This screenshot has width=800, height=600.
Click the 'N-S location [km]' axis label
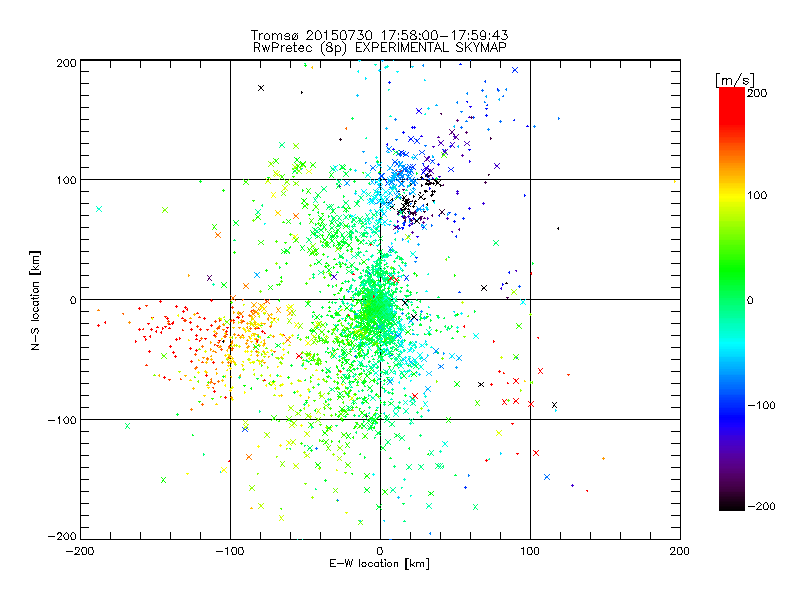point(35,300)
